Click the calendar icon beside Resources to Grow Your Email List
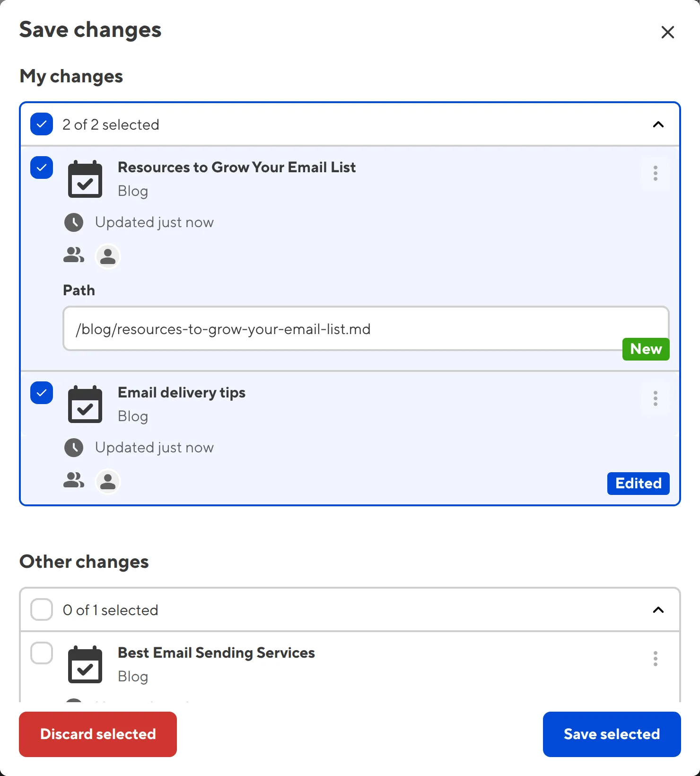Screen dimensions: 700x776 coord(85,179)
